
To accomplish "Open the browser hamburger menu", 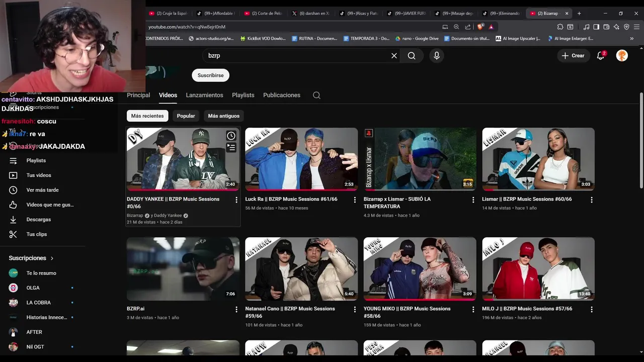I will (636, 27).
